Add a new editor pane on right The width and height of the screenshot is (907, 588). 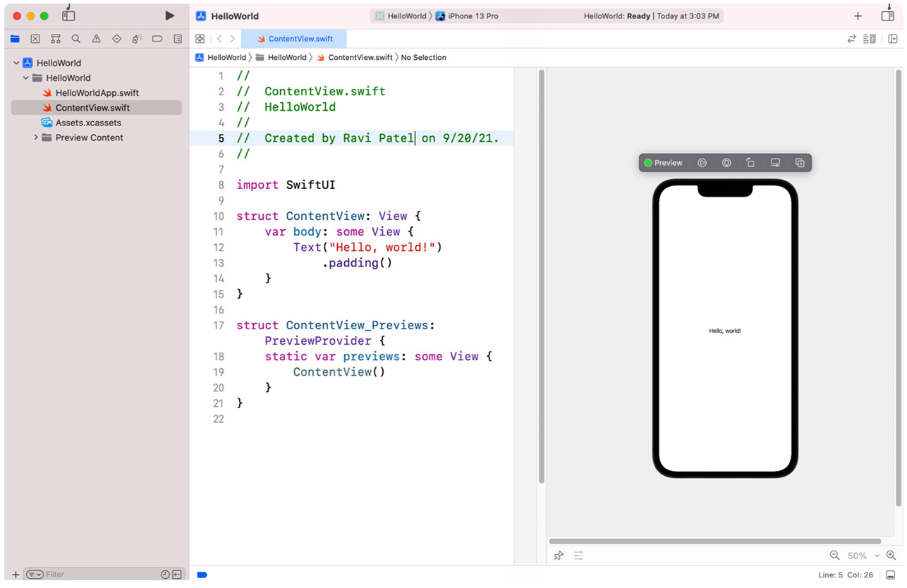[x=892, y=39]
